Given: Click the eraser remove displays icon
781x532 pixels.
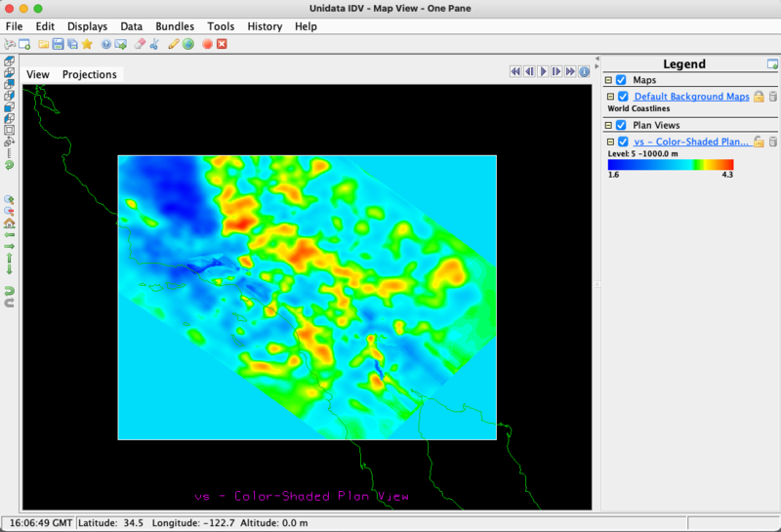Looking at the screenshot, I should click(x=140, y=44).
